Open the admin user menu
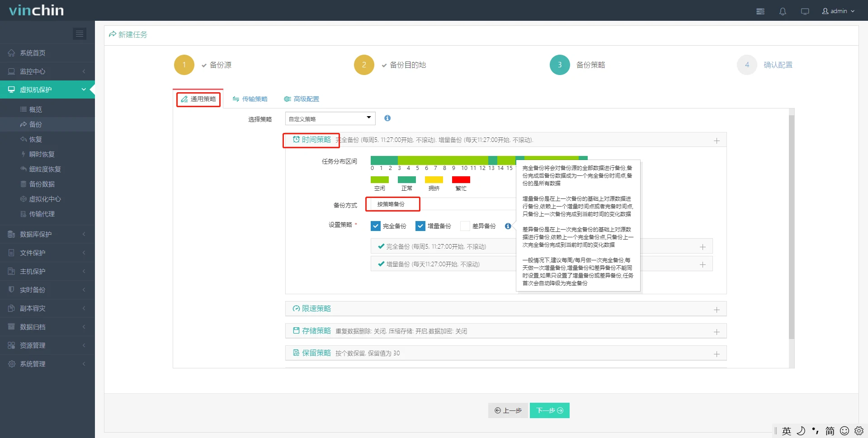Viewport: 868px width, 438px height. [x=838, y=11]
